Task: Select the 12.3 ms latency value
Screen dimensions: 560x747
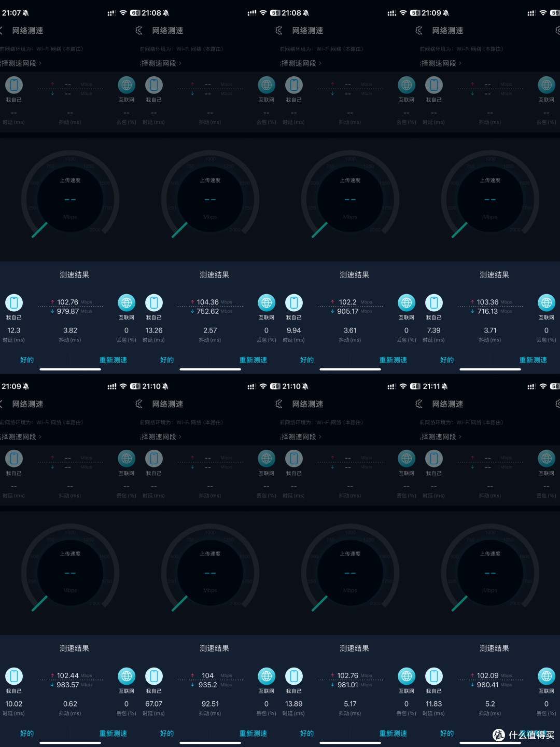Action: (x=14, y=330)
